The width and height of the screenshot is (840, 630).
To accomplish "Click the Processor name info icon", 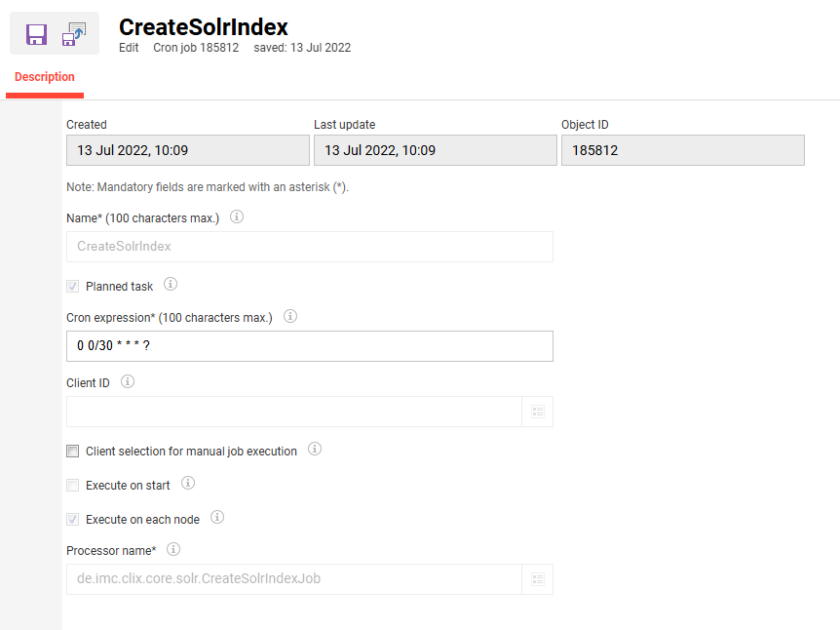I will coord(173,549).
